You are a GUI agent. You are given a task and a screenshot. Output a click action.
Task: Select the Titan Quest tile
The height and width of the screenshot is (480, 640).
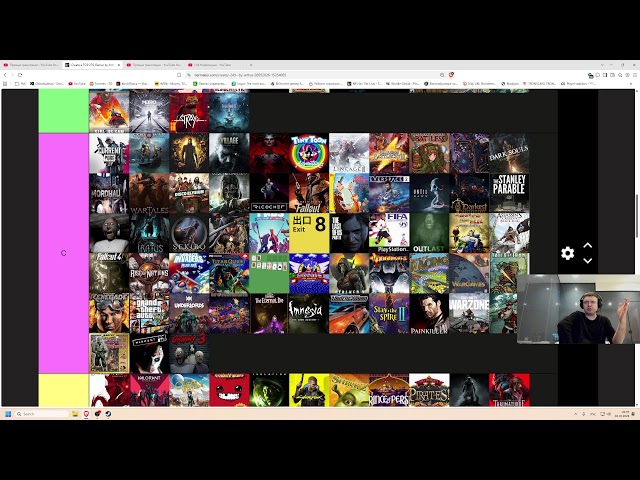pos(229,273)
